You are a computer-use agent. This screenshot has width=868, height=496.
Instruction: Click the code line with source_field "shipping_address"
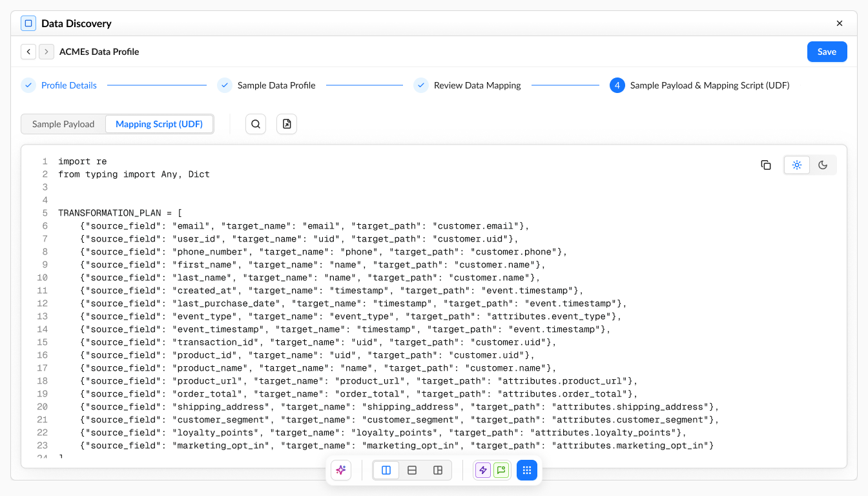(400, 407)
